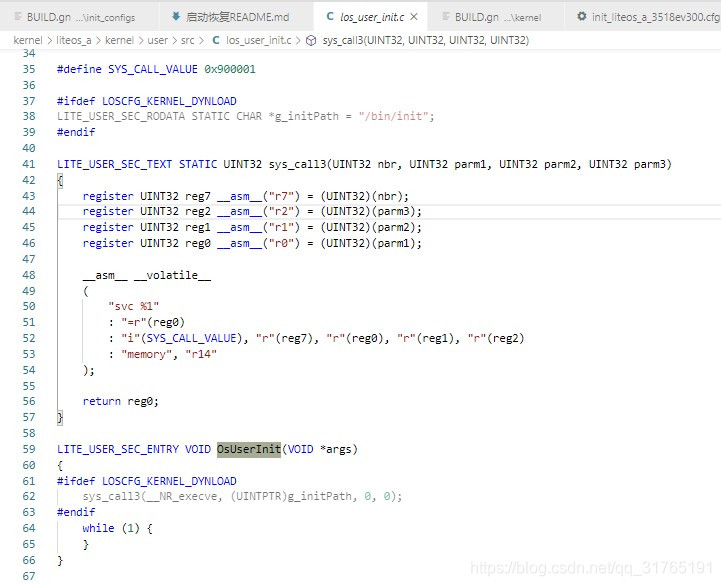721x586 pixels.
Task: Click the sys_call3 symbol breadcrumb
Action: (426, 40)
